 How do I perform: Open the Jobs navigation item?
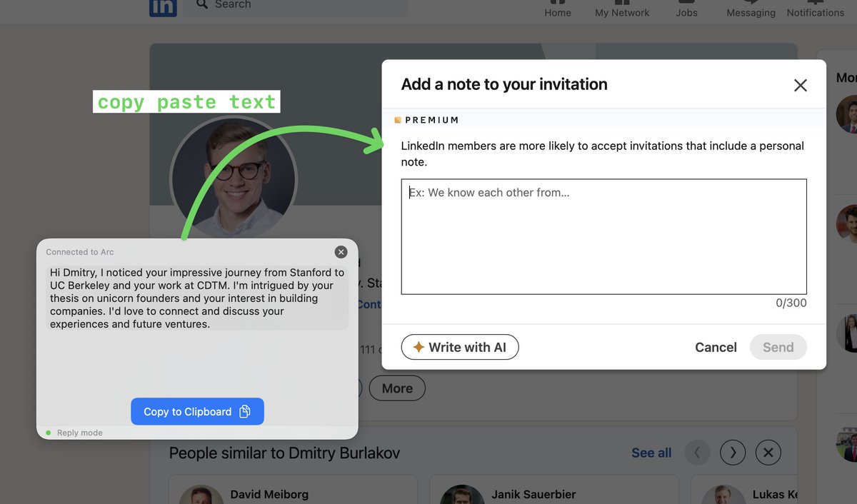[x=686, y=10]
